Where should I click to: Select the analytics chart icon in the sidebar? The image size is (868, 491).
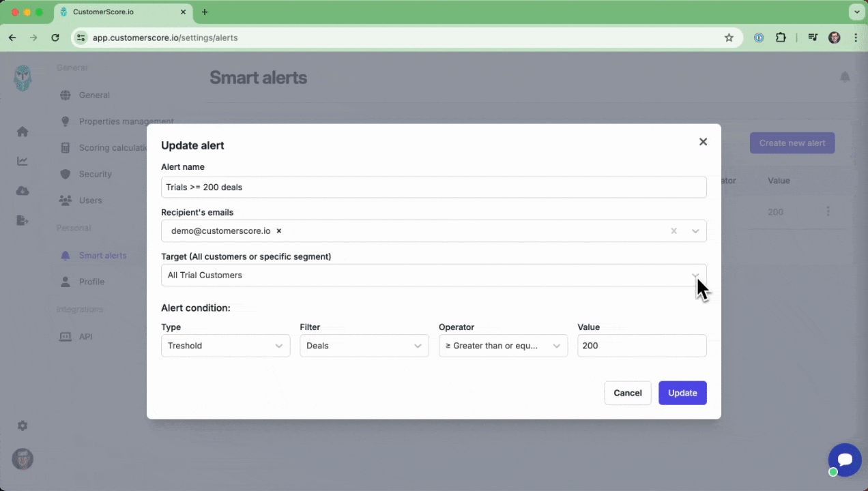point(23,161)
